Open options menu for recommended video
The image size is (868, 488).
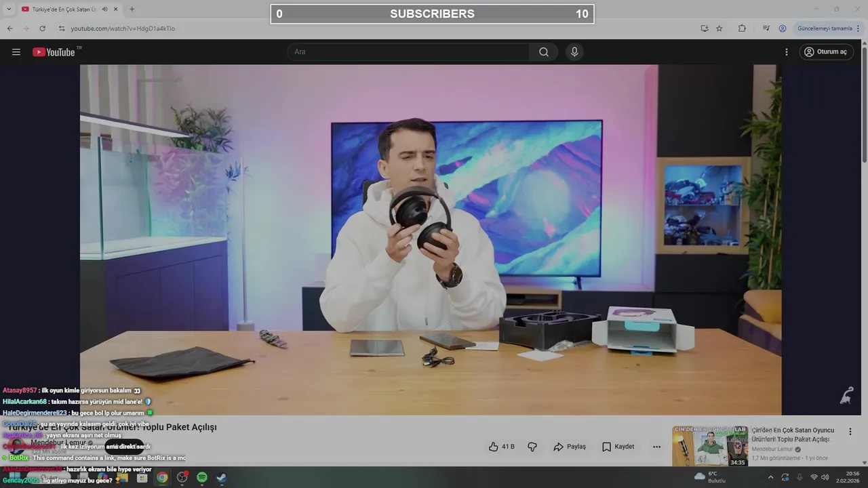(850, 431)
